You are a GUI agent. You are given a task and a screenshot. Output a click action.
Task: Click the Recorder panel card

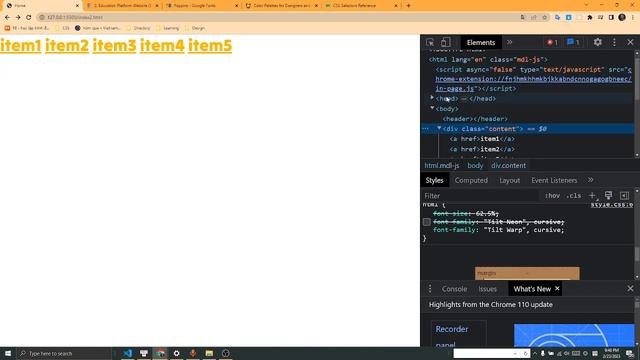[458, 333]
